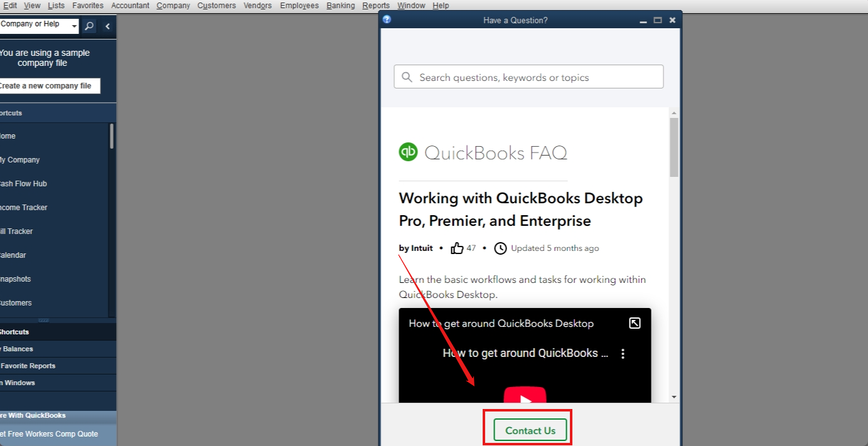868x446 pixels.
Task: Select the Shortcuts section tab at bottom
Action: pyautogui.click(x=58, y=332)
